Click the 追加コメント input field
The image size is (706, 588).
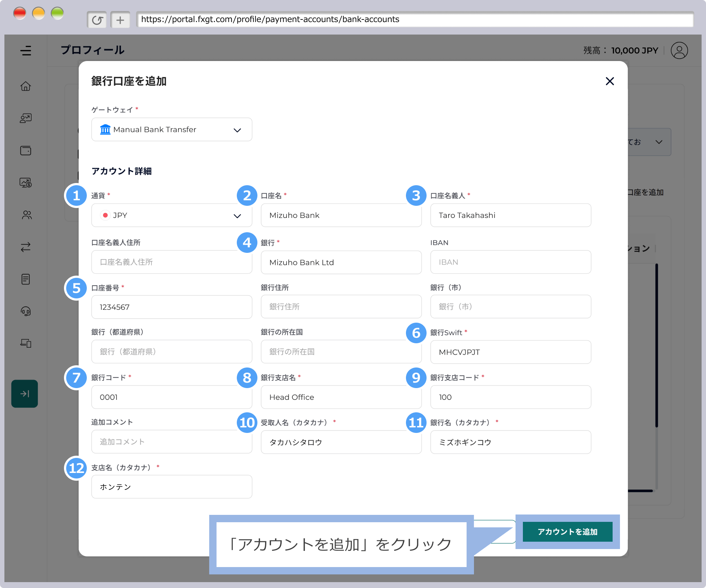coord(171,442)
